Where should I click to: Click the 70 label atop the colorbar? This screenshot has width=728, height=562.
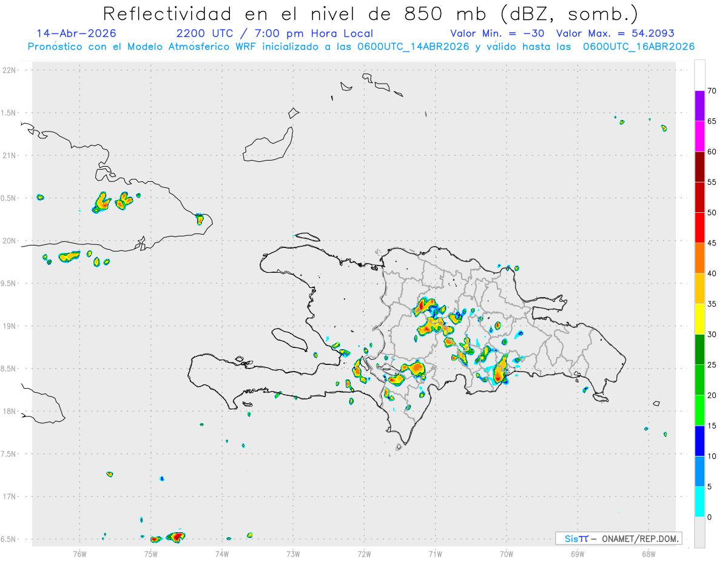click(x=712, y=91)
